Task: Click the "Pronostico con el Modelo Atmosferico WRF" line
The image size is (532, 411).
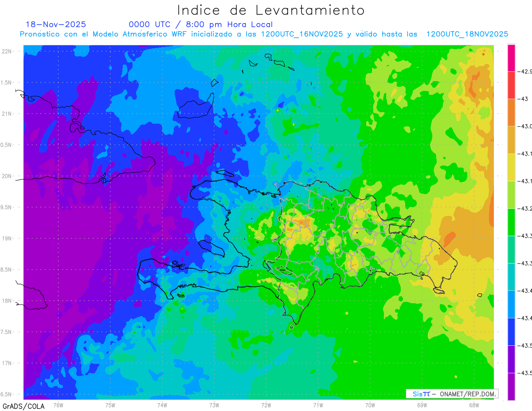Action: 264,34
